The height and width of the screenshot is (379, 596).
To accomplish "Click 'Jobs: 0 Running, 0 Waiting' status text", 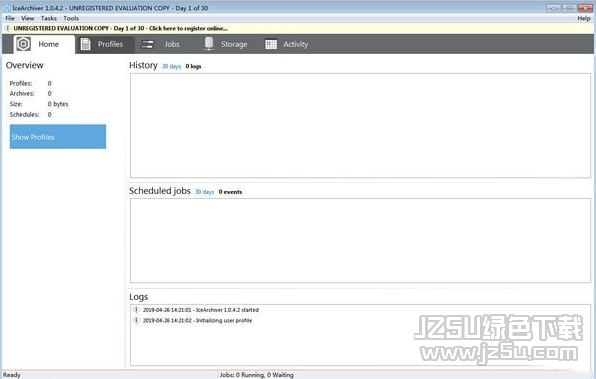I will tap(257, 375).
